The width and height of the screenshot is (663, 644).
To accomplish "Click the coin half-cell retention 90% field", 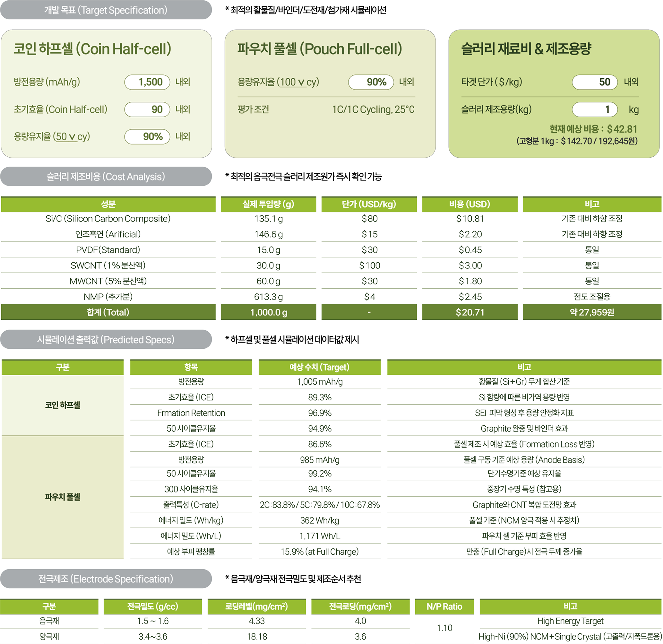I will coord(147,137).
